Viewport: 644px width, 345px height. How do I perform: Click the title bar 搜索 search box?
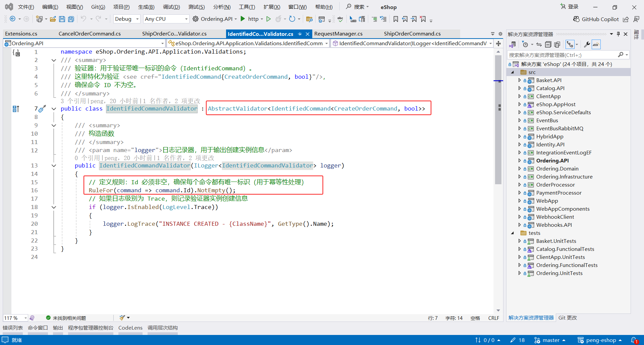[x=357, y=7]
